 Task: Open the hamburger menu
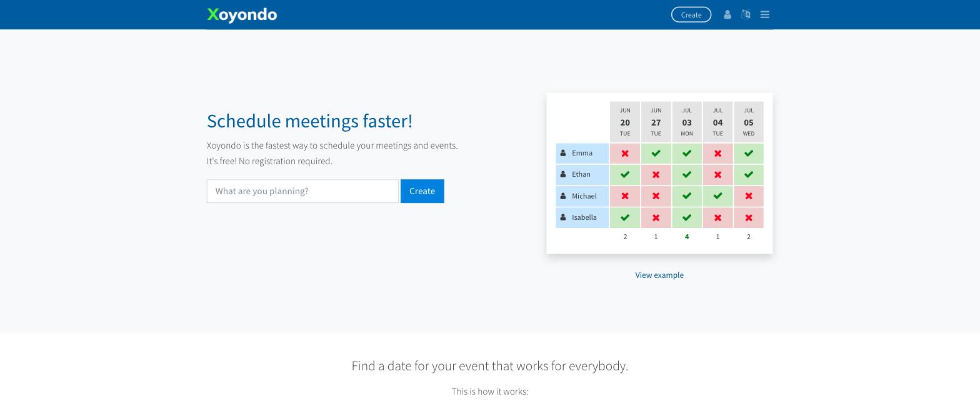(x=764, y=14)
